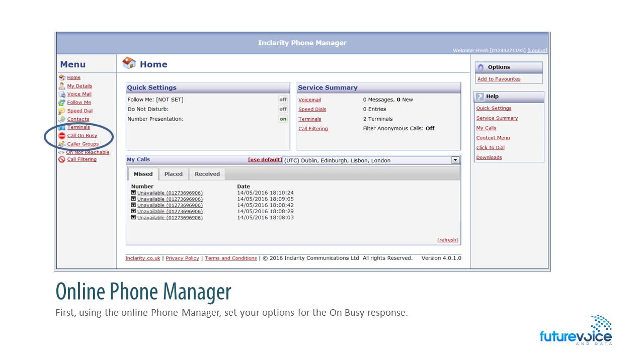Open the Terms and Conditions footer link

pos(231,258)
